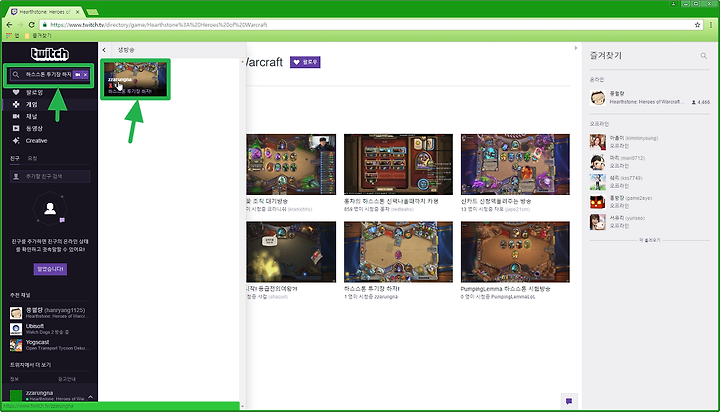Open the zzarungna stream thumbnail in the grid
The width and height of the screenshot is (720, 412).
[398, 252]
